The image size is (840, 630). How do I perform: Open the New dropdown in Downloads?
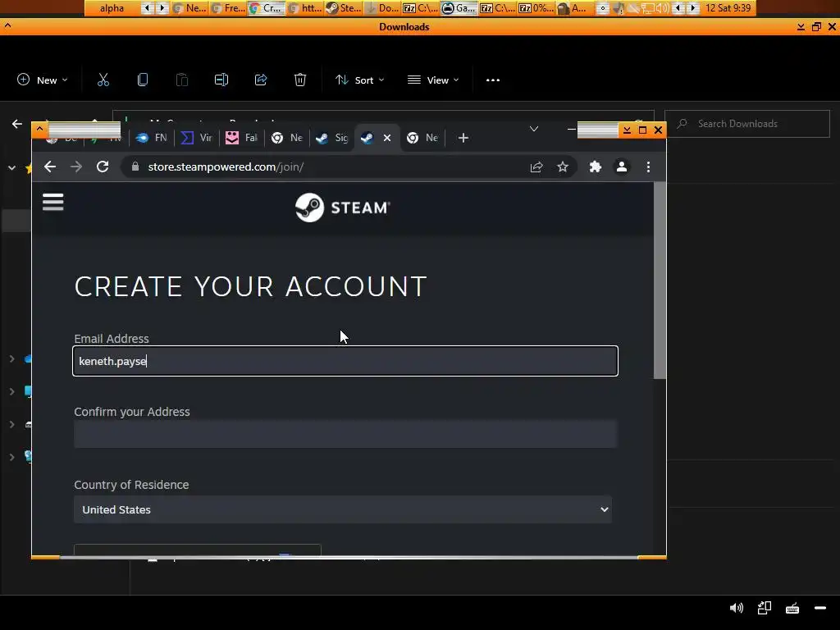click(x=43, y=80)
